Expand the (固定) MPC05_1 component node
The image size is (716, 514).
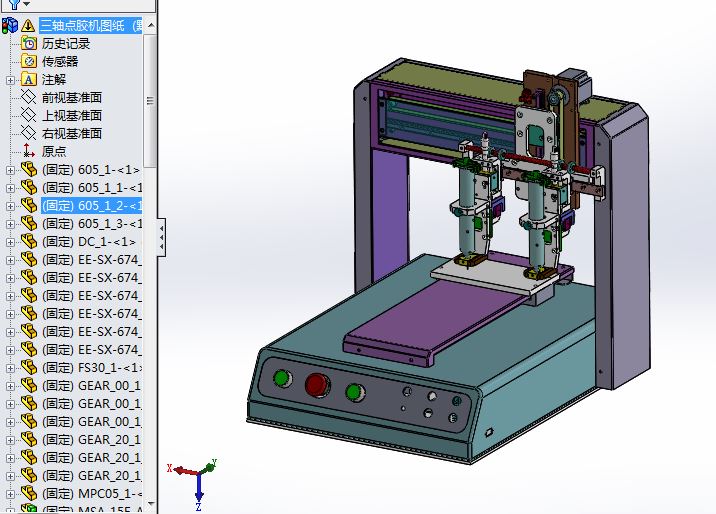click(11, 493)
